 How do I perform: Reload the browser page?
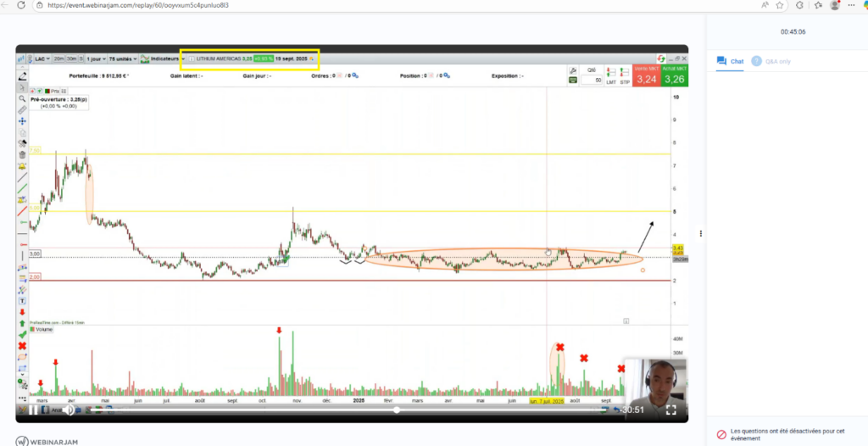(x=21, y=5)
